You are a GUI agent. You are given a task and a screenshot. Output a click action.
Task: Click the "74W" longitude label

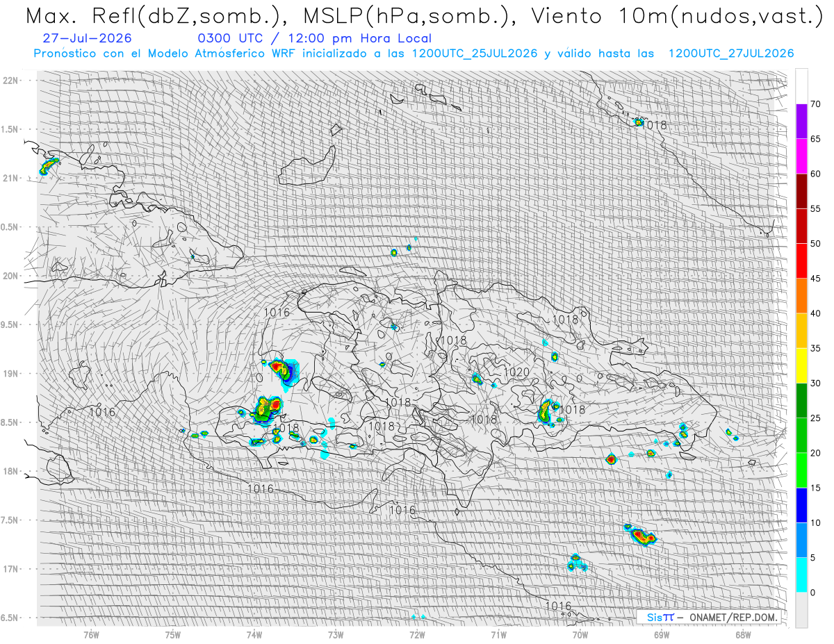click(x=254, y=634)
